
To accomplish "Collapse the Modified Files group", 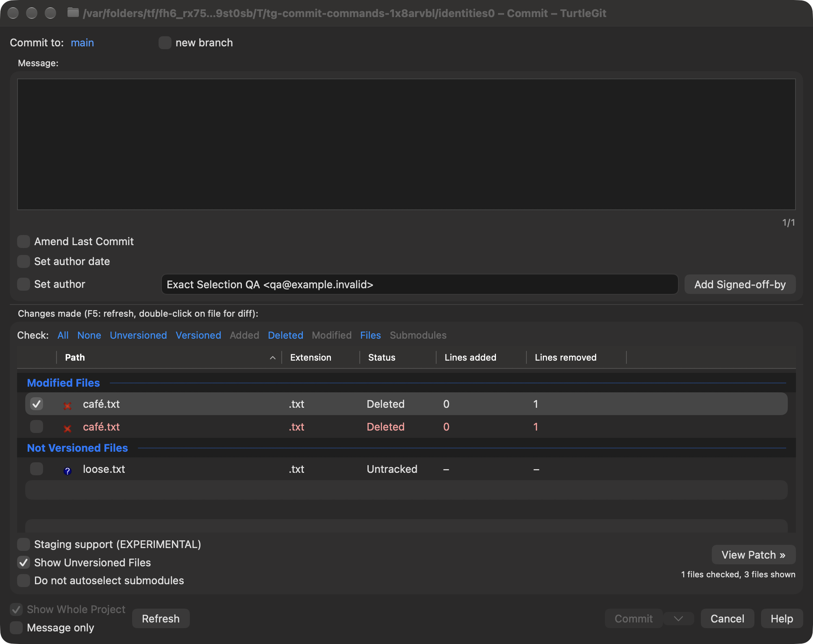I will pos(63,383).
